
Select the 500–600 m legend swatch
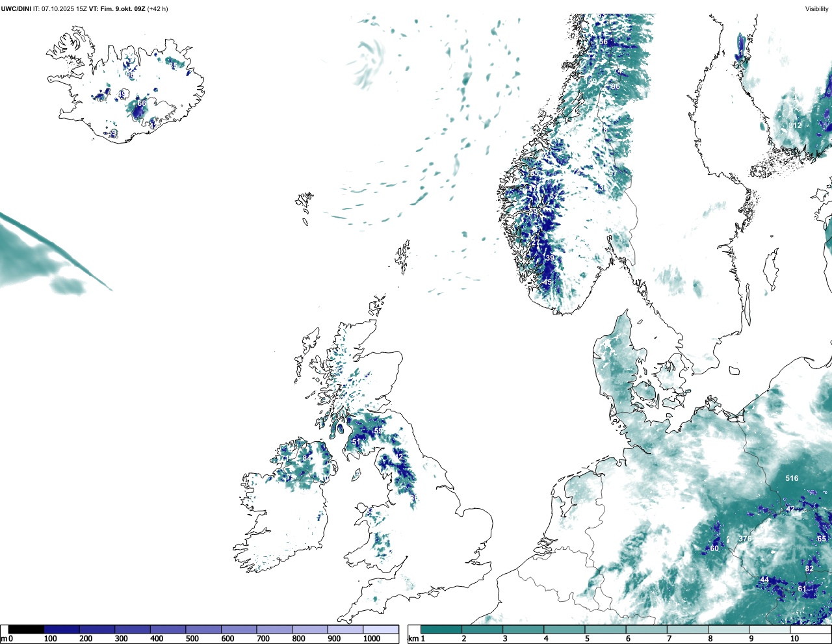click(x=203, y=630)
